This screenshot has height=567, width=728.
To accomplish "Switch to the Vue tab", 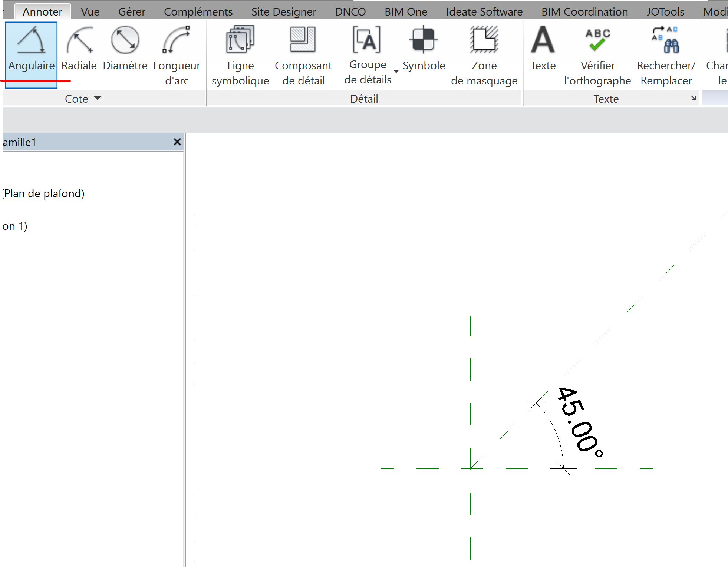I will 90,12.
